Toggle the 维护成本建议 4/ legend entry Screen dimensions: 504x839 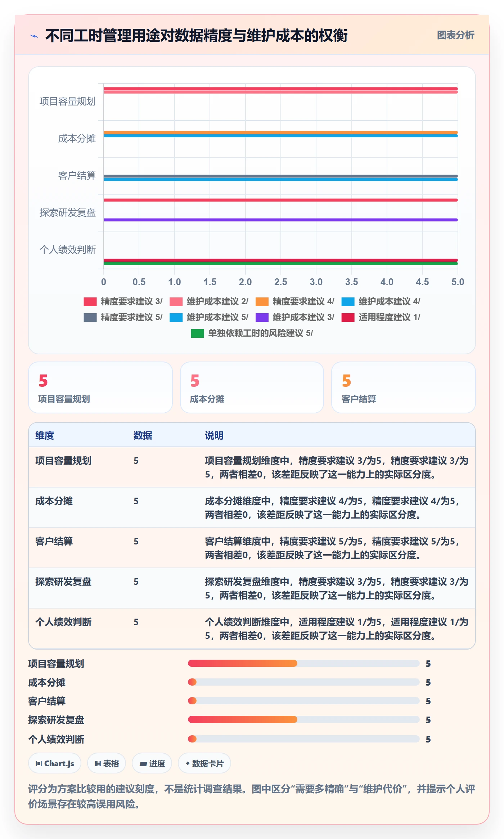click(x=381, y=301)
